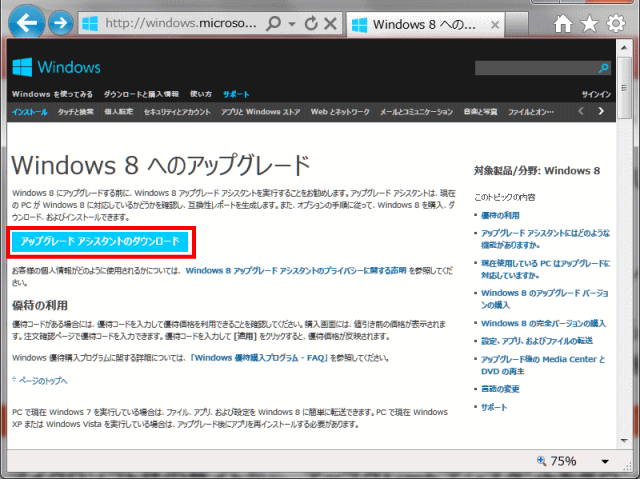
Task: Click the site search input field
Action: click(536, 68)
